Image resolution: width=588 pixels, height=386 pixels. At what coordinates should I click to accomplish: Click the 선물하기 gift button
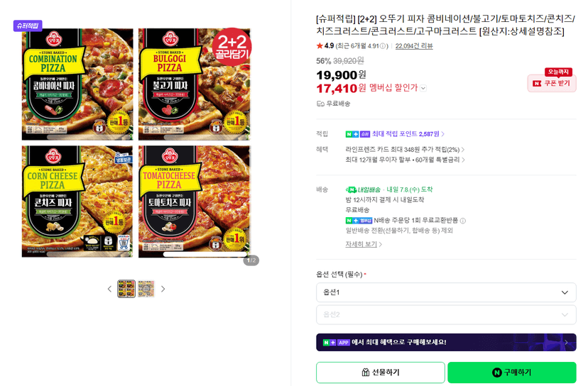click(x=380, y=373)
